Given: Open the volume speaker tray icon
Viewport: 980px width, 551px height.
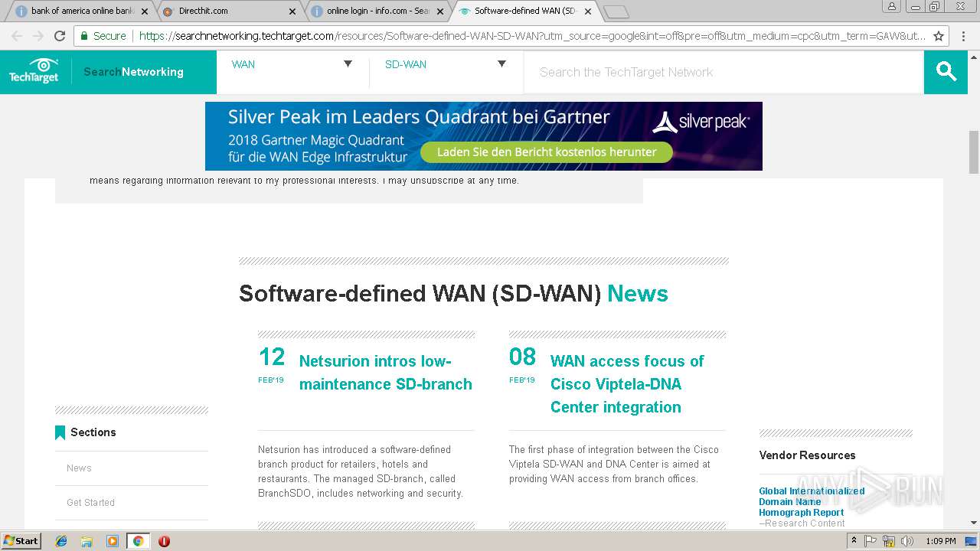Looking at the screenshot, I should [906, 541].
